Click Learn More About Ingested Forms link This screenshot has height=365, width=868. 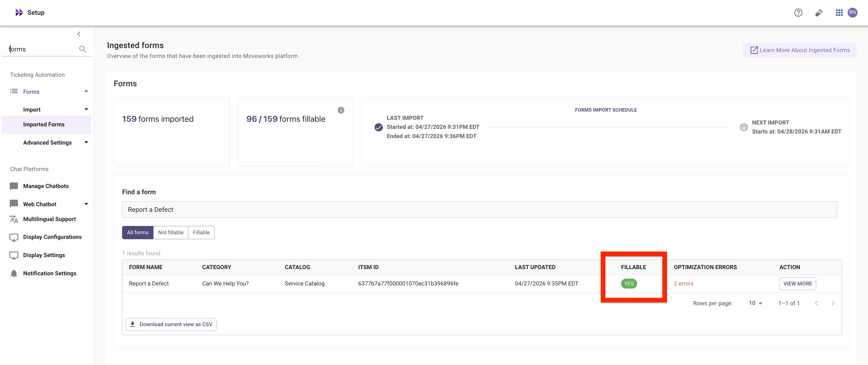800,50
